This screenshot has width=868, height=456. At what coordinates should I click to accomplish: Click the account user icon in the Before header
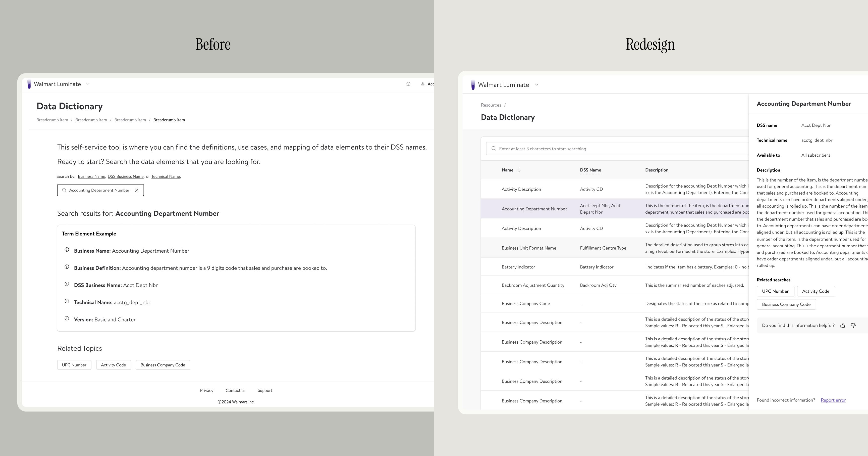423,84
